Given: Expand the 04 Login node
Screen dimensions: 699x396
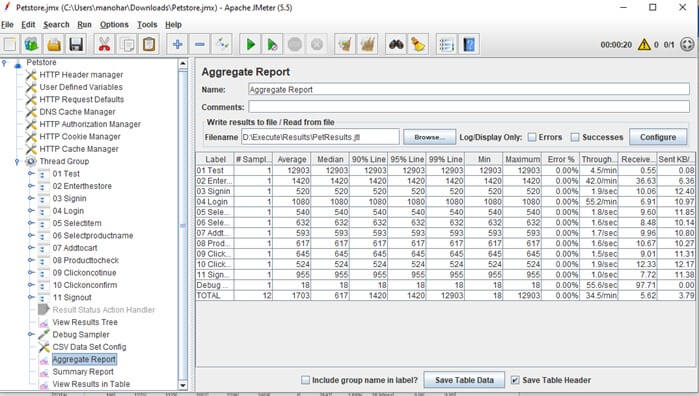Looking at the screenshot, I should pos(30,210).
